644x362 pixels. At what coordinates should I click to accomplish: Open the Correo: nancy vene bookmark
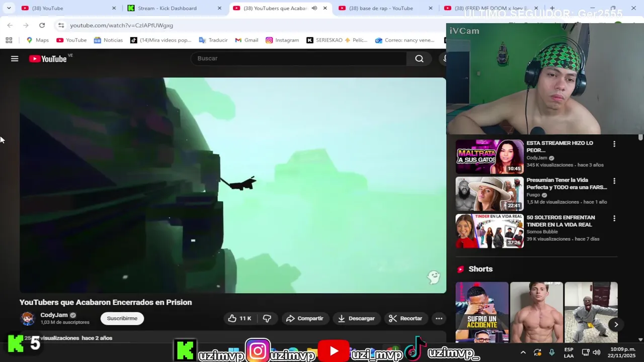(405, 40)
